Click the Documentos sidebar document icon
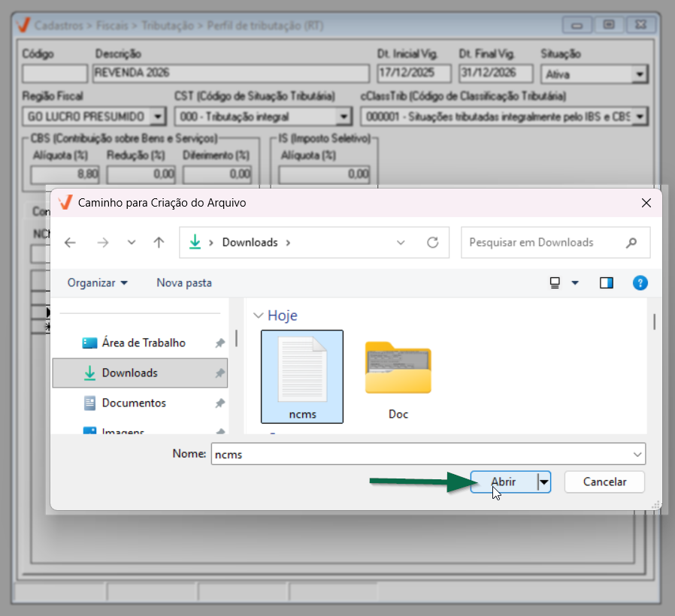This screenshot has height=616, width=675. 89,403
